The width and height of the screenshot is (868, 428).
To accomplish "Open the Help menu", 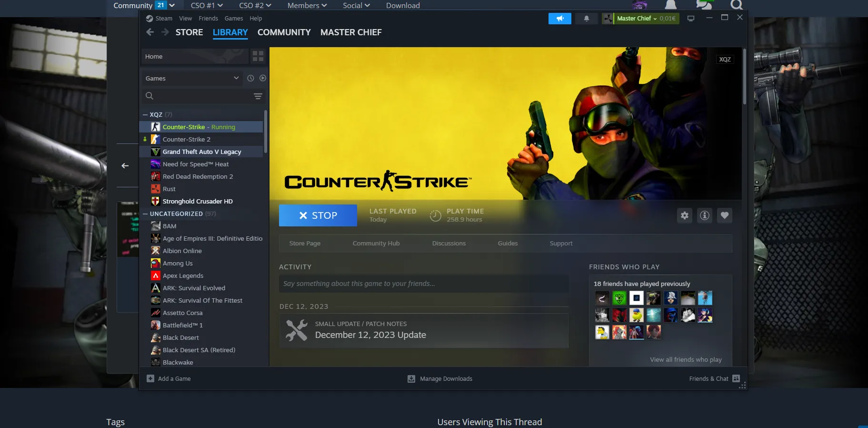I will click(256, 19).
